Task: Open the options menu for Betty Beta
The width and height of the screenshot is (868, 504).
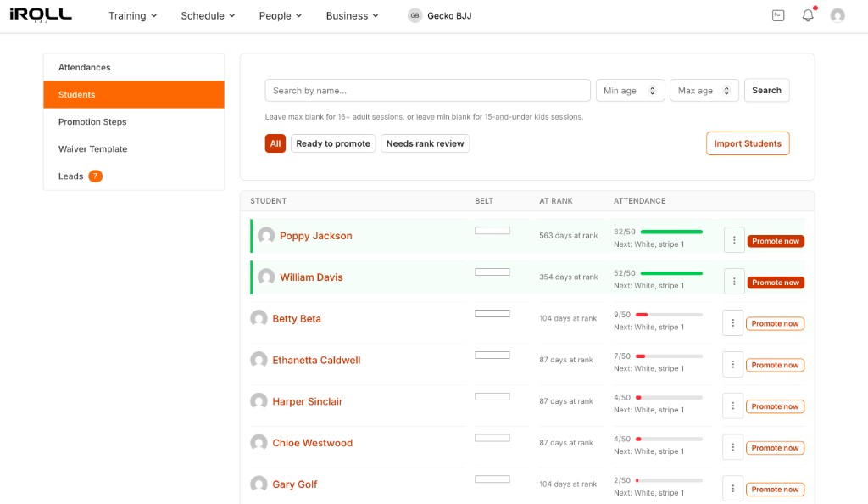Action: click(733, 323)
